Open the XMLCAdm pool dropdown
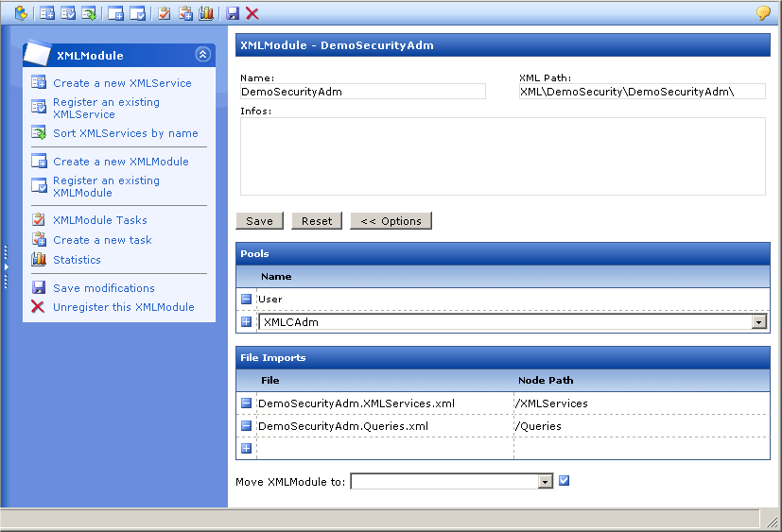 pos(758,322)
